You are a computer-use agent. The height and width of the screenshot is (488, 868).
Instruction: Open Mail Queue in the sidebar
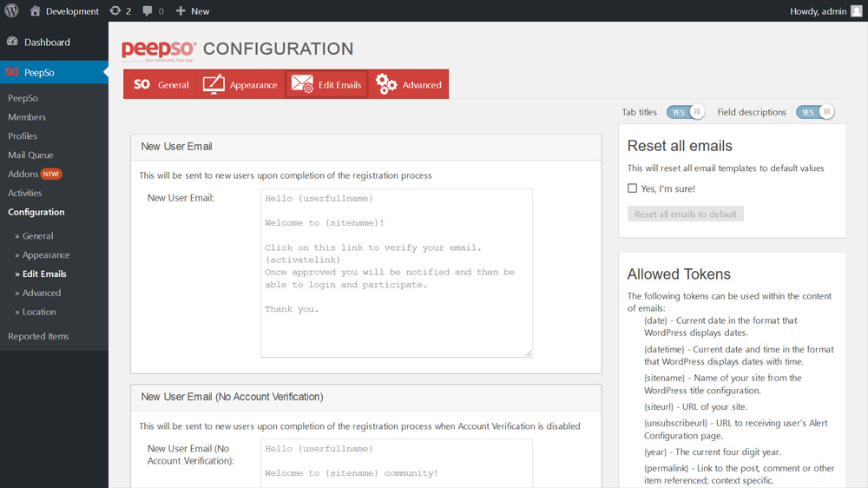point(30,155)
